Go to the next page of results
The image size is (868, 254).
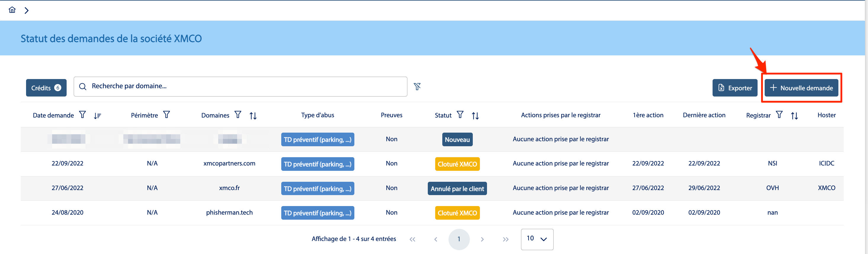482,239
